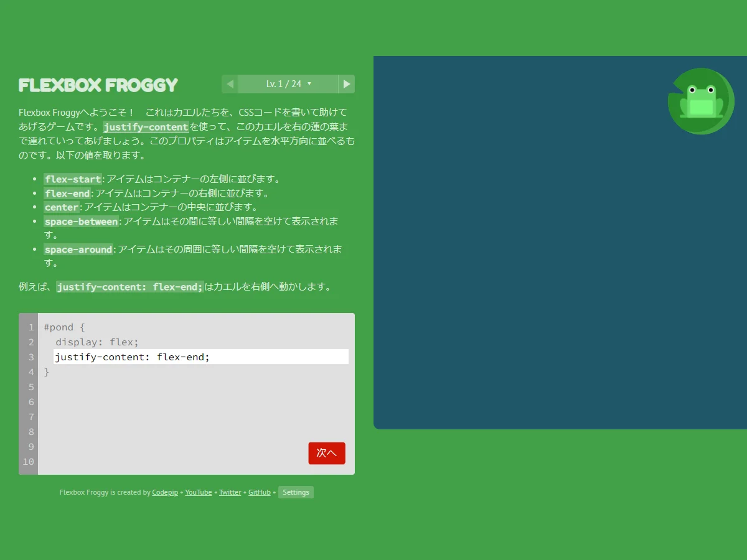Click the 'justify-content: flex-end;' example code
Image resolution: width=747 pixels, height=560 pixels.
tap(130, 287)
